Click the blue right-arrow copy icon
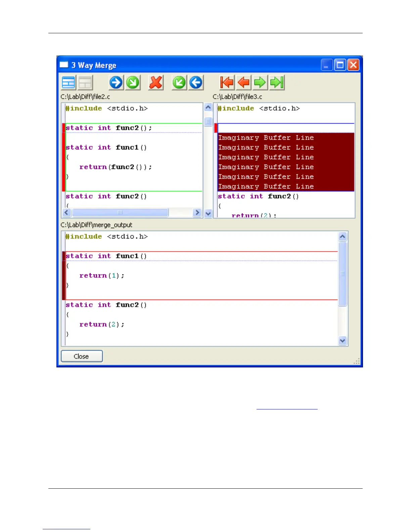 (116, 83)
